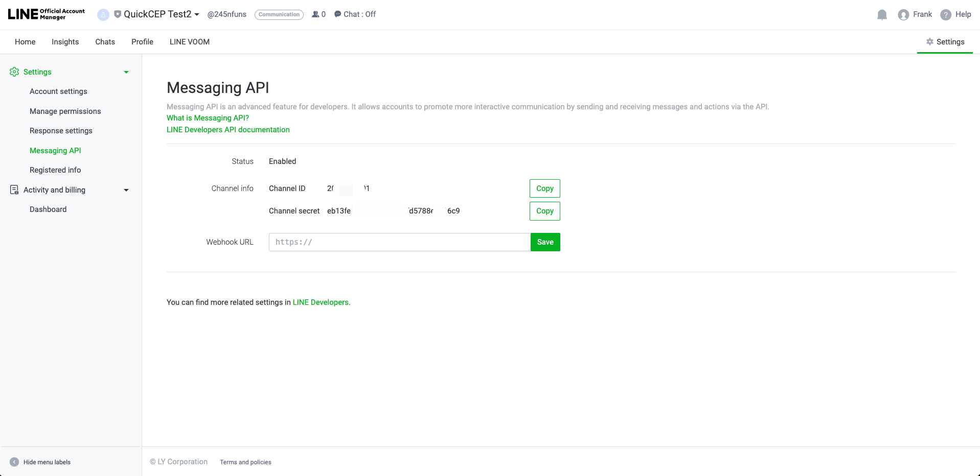Viewport: 980px width, 476px height.
Task: Open Dashboard in the sidebar
Action: click(48, 209)
